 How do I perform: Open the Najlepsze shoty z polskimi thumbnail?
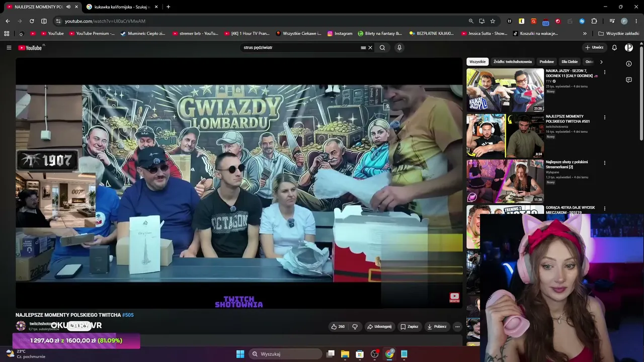point(505,182)
